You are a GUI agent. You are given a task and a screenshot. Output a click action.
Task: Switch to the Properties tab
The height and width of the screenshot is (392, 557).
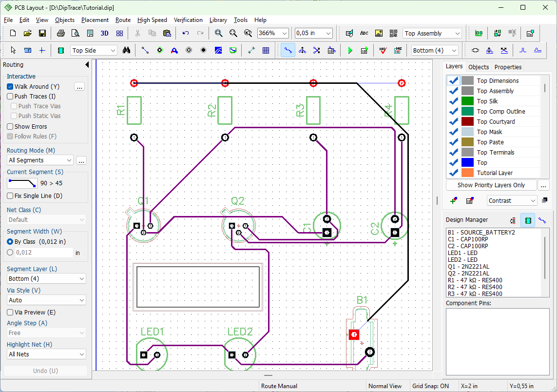pos(508,67)
